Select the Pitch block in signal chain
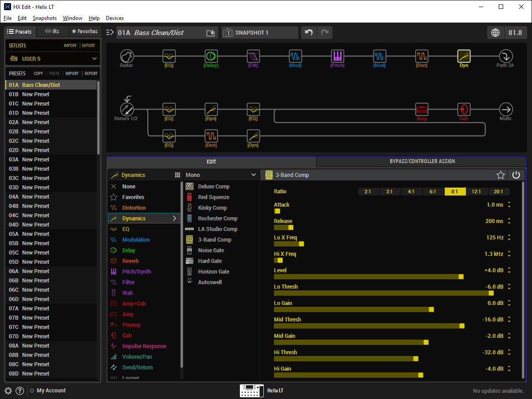The height and width of the screenshot is (399, 532). point(337,56)
